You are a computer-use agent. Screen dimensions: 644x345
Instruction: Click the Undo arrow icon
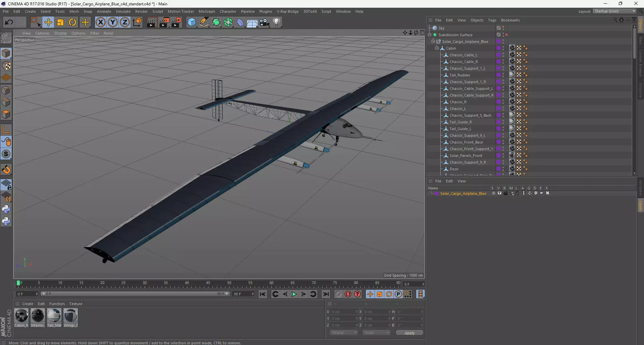(9, 22)
